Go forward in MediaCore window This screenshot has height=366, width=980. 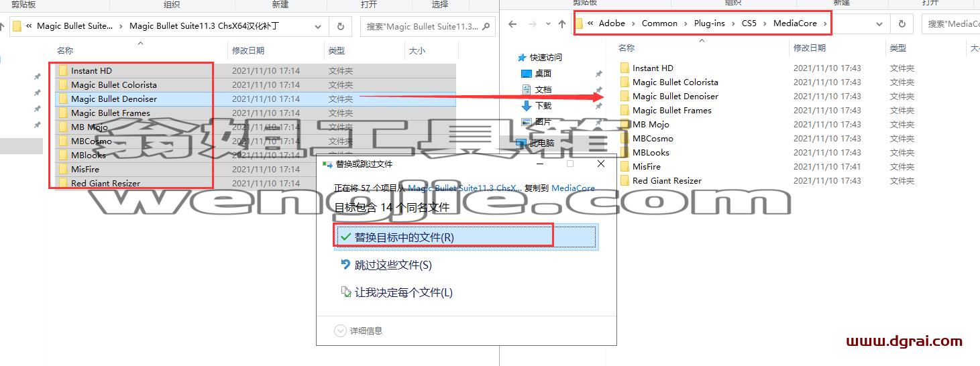(x=531, y=24)
